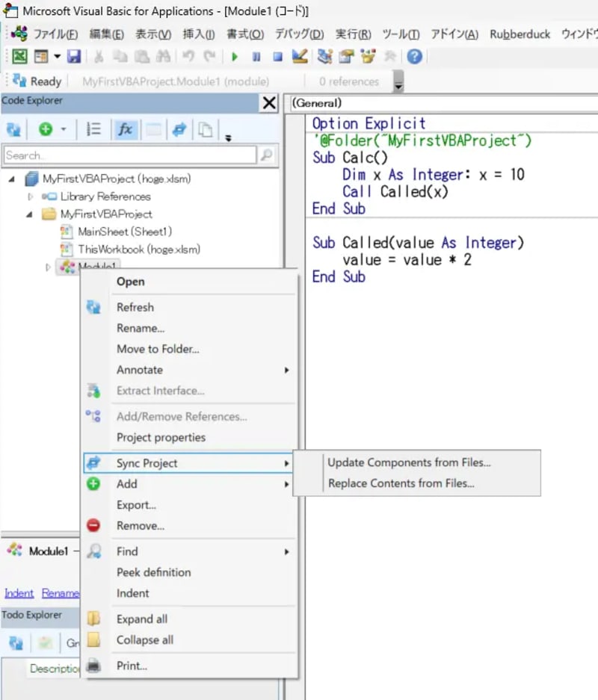Collapse the MyFirstVBAProject folder node

click(x=29, y=214)
